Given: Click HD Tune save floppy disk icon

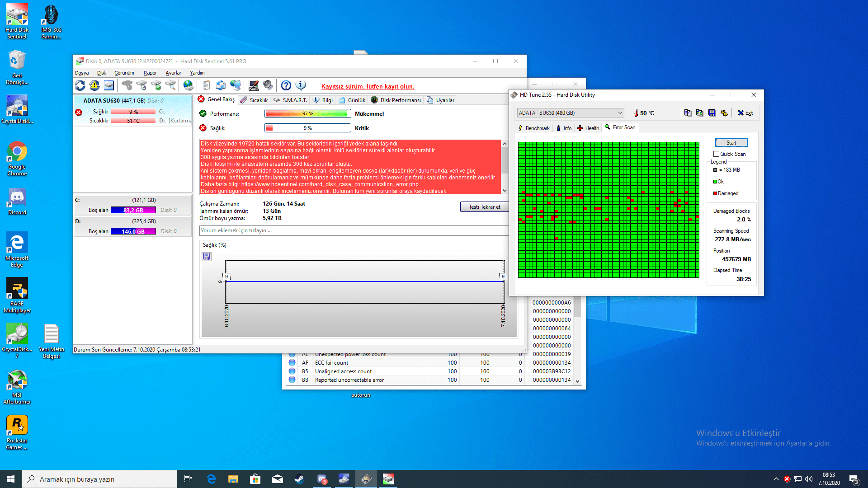Looking at the screenshot, I should [712, 113].
